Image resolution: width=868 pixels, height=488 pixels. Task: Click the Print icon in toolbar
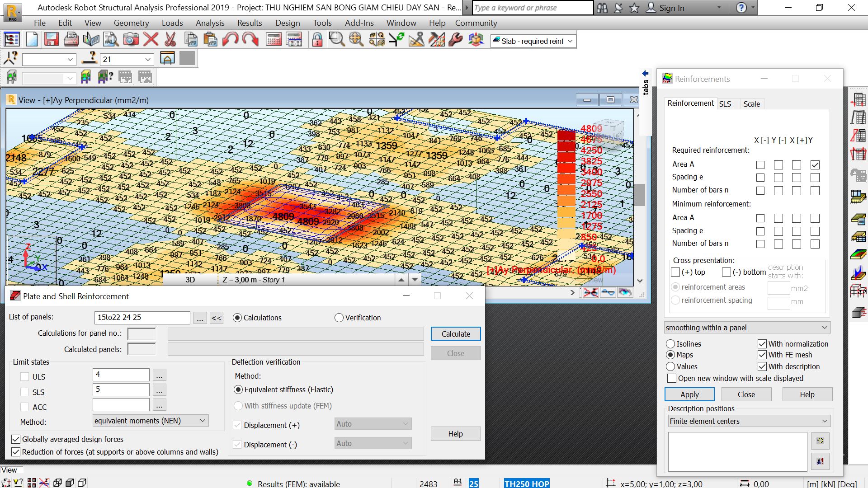tap(71, 40)
